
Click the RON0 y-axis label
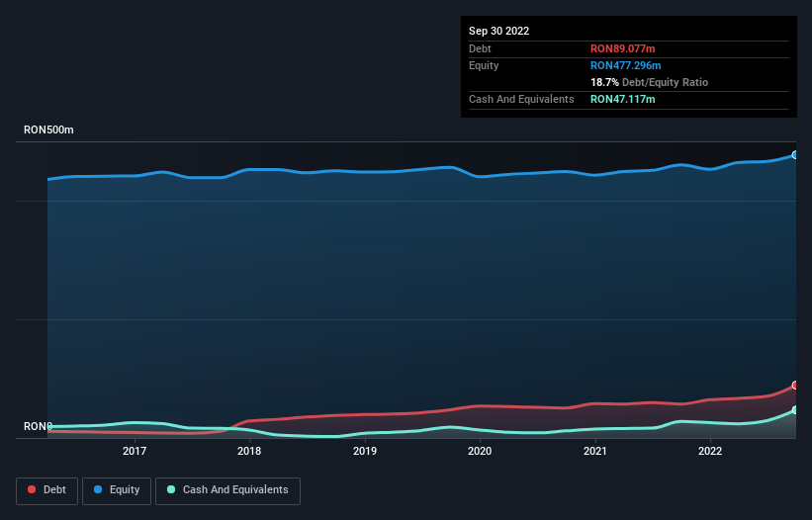coord(38,426)
